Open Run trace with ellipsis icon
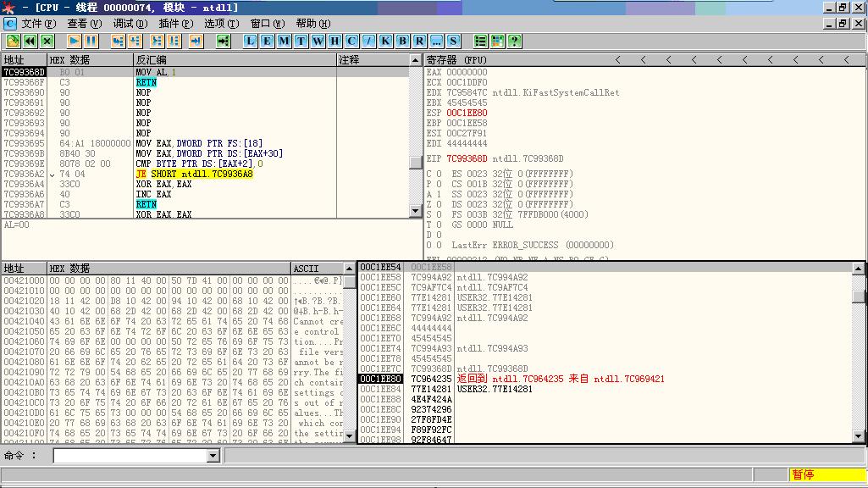The width and height of the screenshot is (868, 488). point(436,41)
